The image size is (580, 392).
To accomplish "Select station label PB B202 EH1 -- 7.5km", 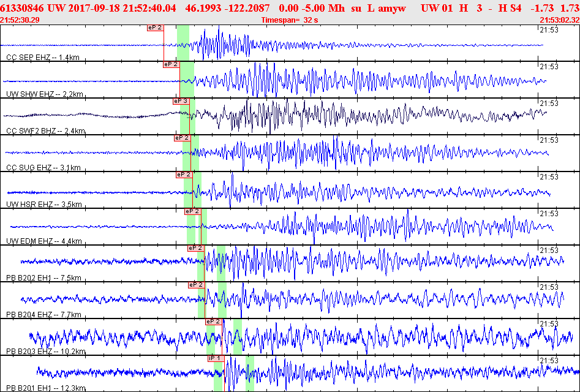I will coord(43,278).
